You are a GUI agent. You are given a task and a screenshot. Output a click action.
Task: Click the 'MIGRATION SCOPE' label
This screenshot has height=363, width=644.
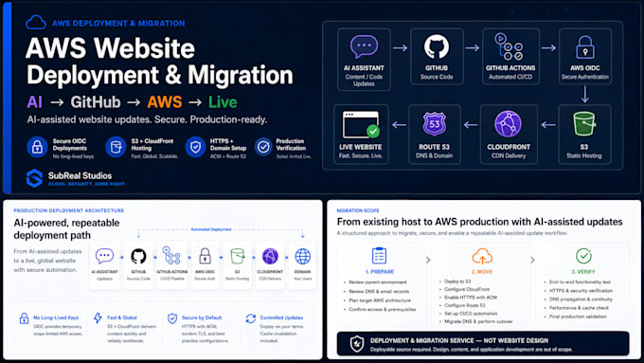click(x=358, y=210)
